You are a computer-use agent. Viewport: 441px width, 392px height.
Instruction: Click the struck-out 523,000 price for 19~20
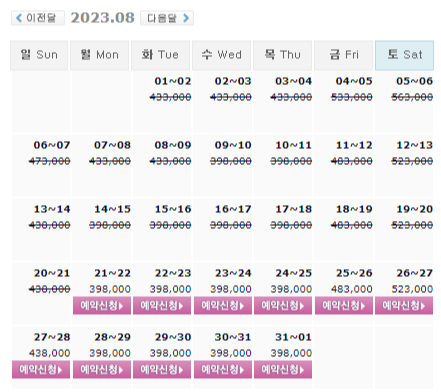(x=412, y=225)
